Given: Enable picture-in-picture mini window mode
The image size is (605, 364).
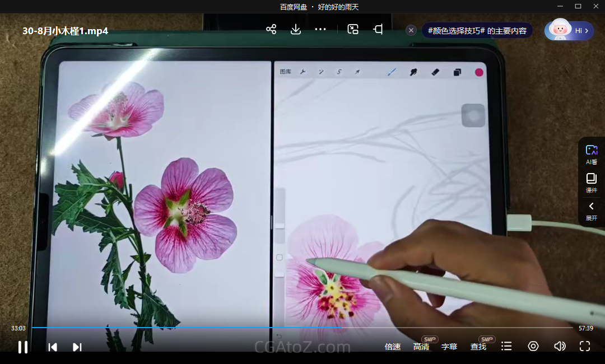Looking at the screenshot, I should (353, 29).
